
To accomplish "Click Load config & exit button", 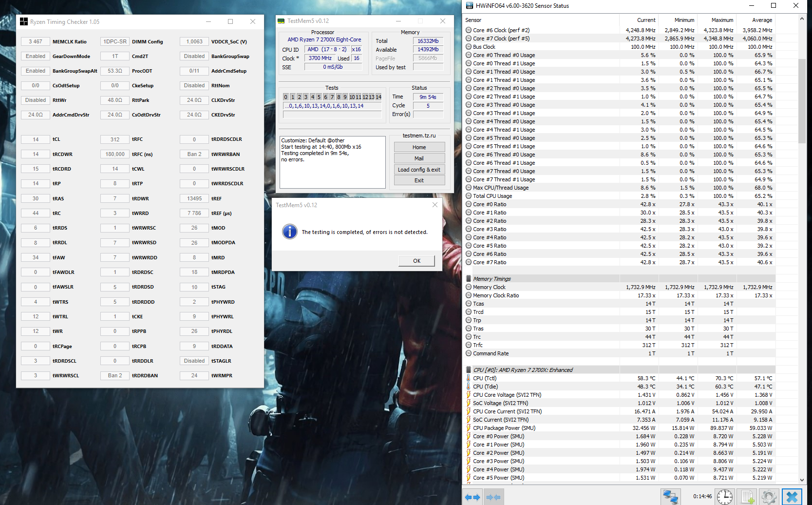I will coord(419,170).
